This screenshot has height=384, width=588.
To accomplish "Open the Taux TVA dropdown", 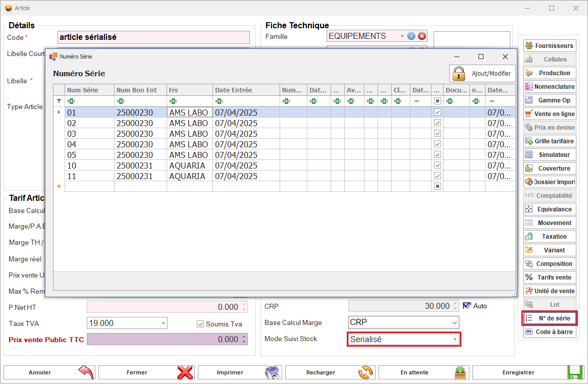I will coord(163,323).
